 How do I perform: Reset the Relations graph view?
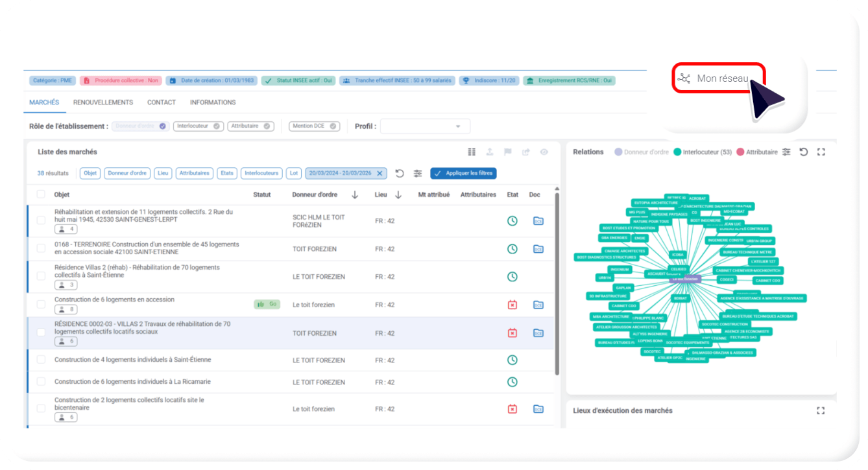804,152
